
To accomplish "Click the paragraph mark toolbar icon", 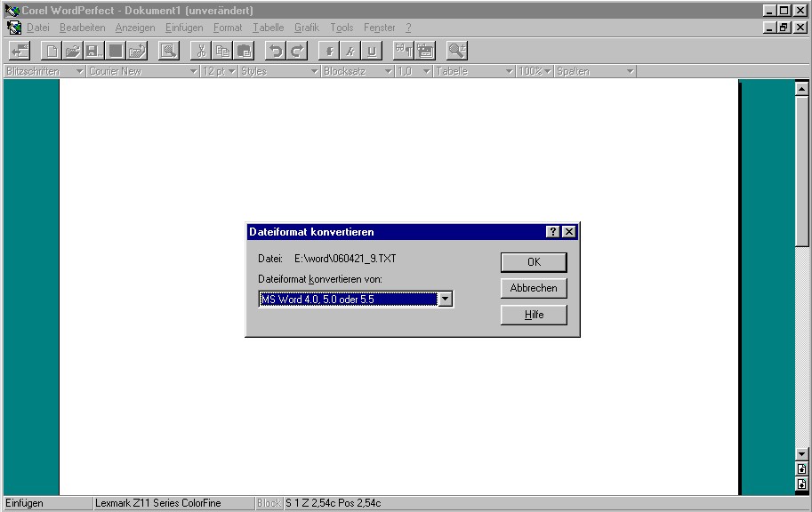I will pyautogui.click(x=404, y=51).
